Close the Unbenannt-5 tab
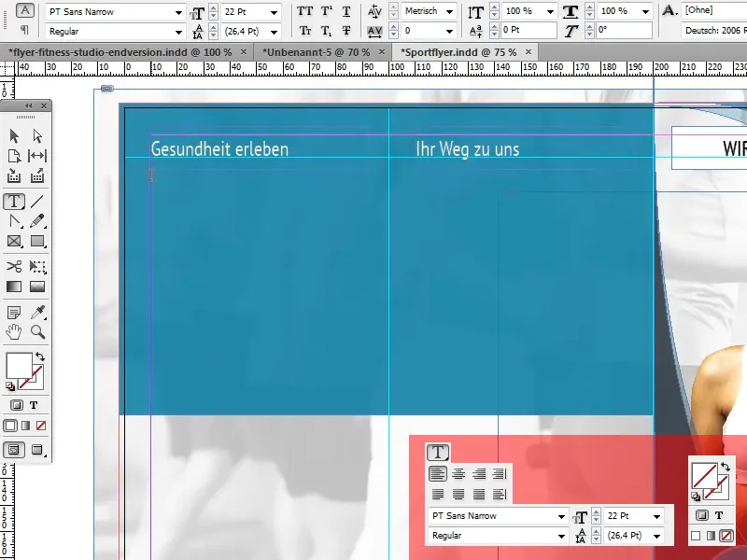Viewport: 747px width, 560px height. click(x=382, y=52)
